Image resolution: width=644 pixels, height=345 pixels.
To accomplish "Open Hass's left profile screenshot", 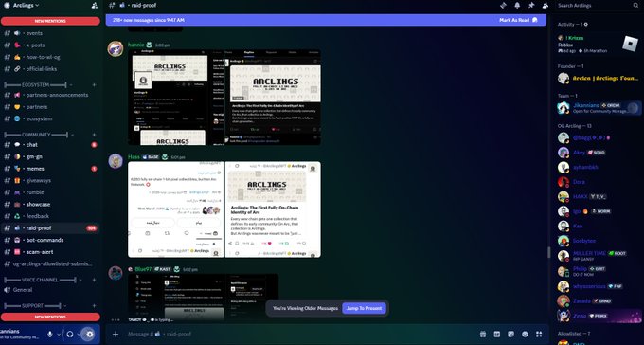I will click(176, 209).
